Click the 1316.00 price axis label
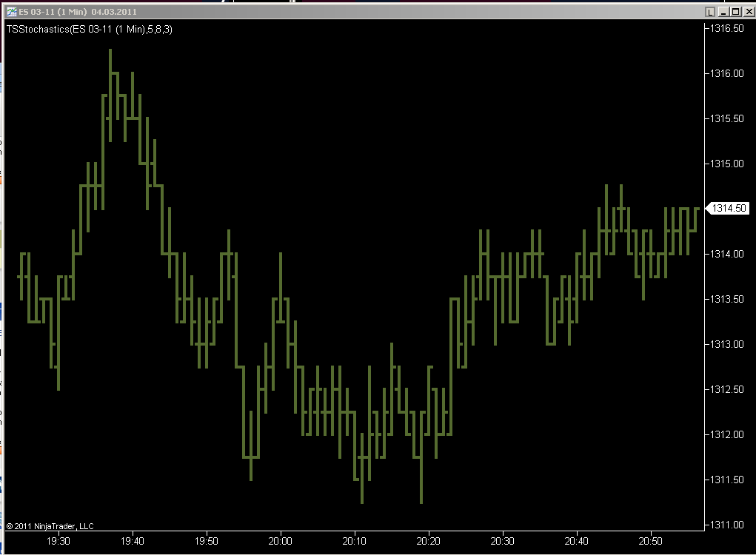Viewport: 756px width, 555px height. pyautogui.click(x=727, y=73)
